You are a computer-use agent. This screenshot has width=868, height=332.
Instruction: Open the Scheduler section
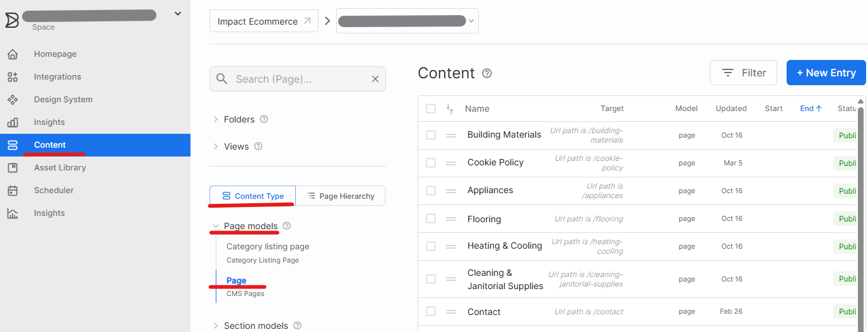pos(54,191)
